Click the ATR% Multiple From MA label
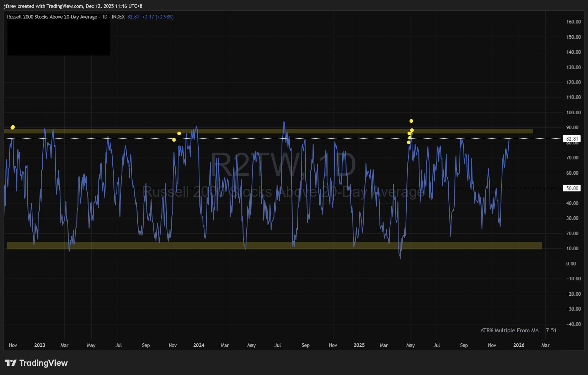The height and width of the screenshot is (375, 588). pyautogui.click(x=509, y=331)
